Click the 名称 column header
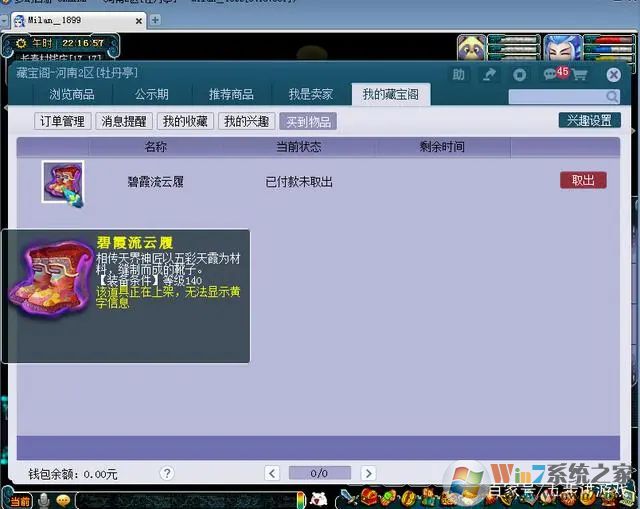 pos(156,147)
